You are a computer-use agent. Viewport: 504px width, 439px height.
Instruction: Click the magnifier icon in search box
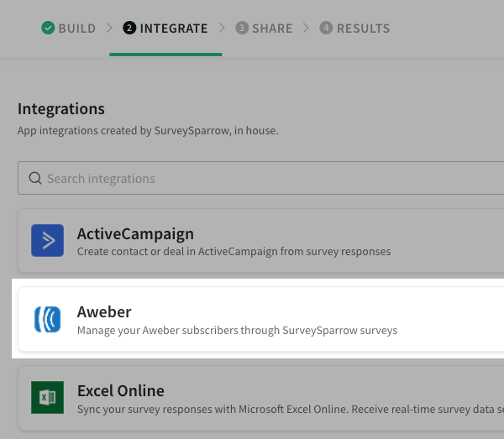click(35, 179)
